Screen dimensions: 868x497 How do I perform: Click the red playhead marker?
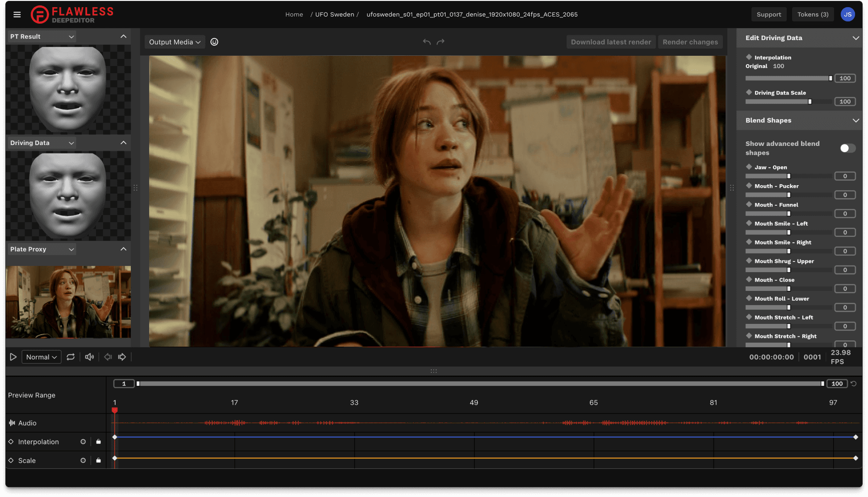click(x=115, y=410)
